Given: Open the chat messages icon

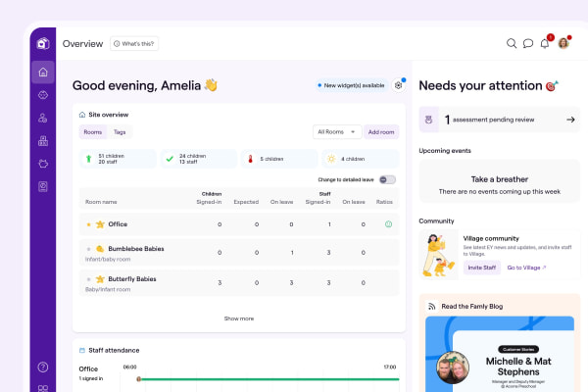Looking at the screenshot, I should 528,43.
